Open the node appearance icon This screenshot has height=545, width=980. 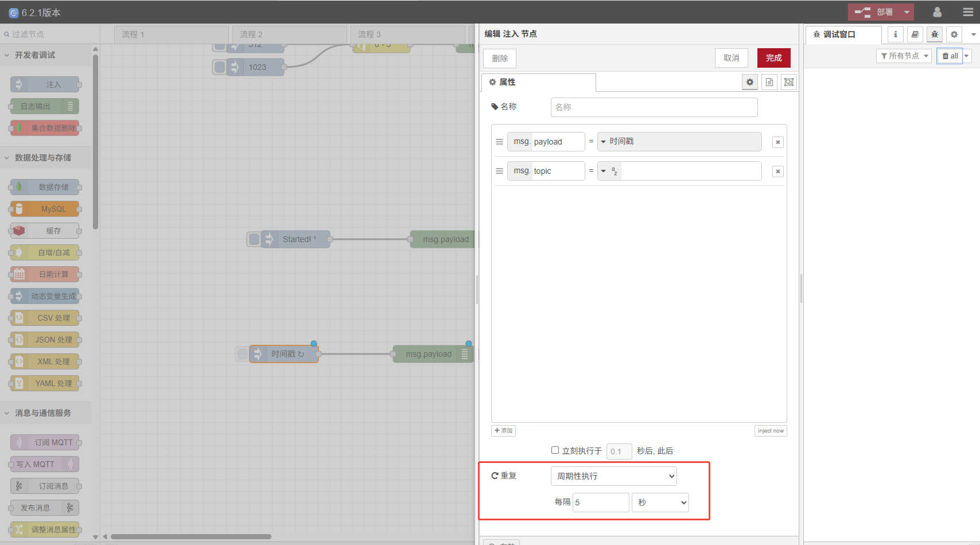point(789,82)
